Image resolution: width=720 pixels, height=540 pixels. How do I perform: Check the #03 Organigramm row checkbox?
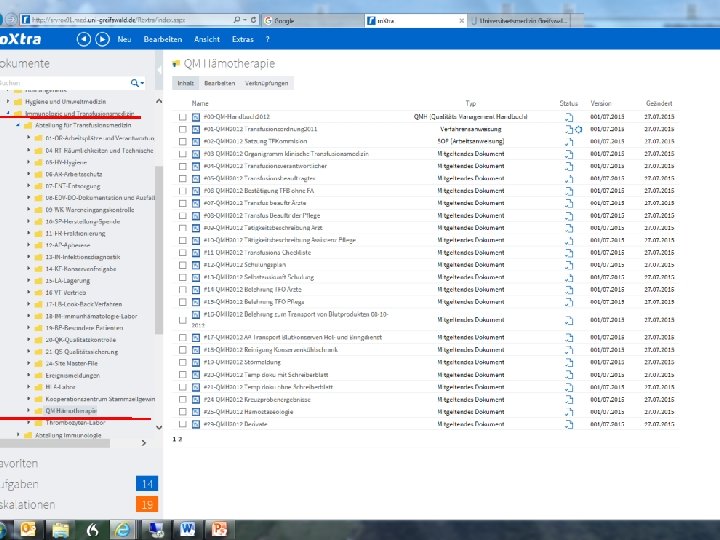(183, 154)
